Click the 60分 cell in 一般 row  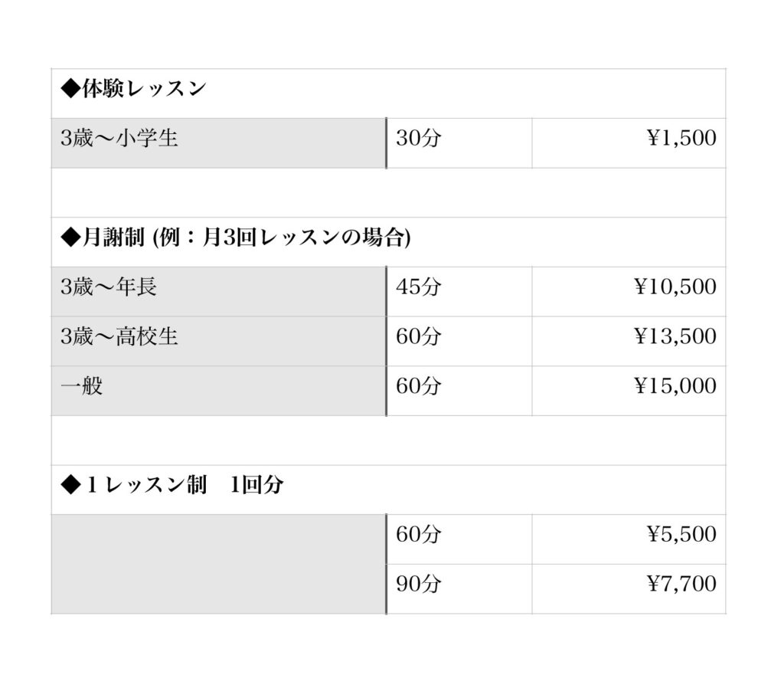pyautogui.click(x=459, y=391)
